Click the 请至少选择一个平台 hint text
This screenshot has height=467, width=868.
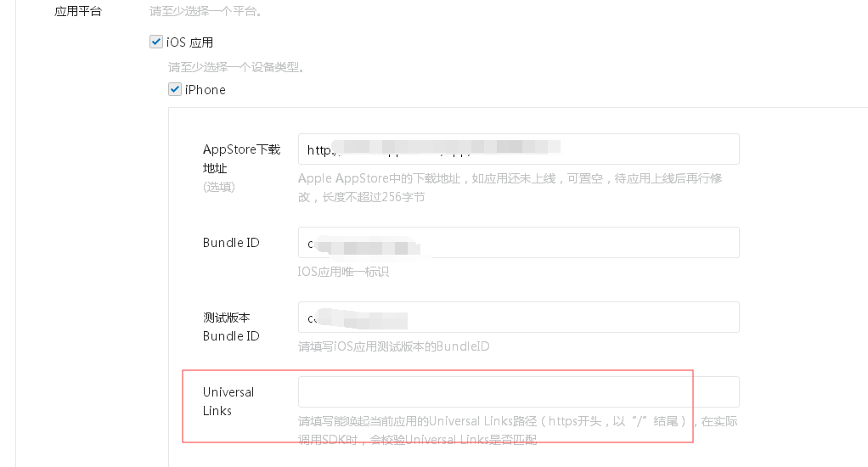(x=206, y=11)
